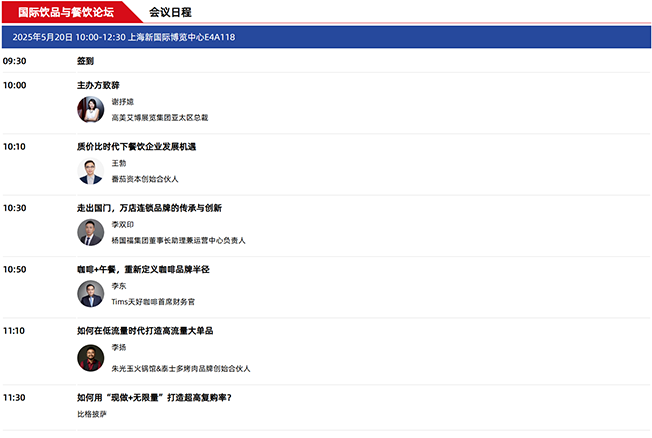
Task: Open session 咖啡+午餐，重新定义咖啡品牌半径
Action: click(x=143, y=270)
